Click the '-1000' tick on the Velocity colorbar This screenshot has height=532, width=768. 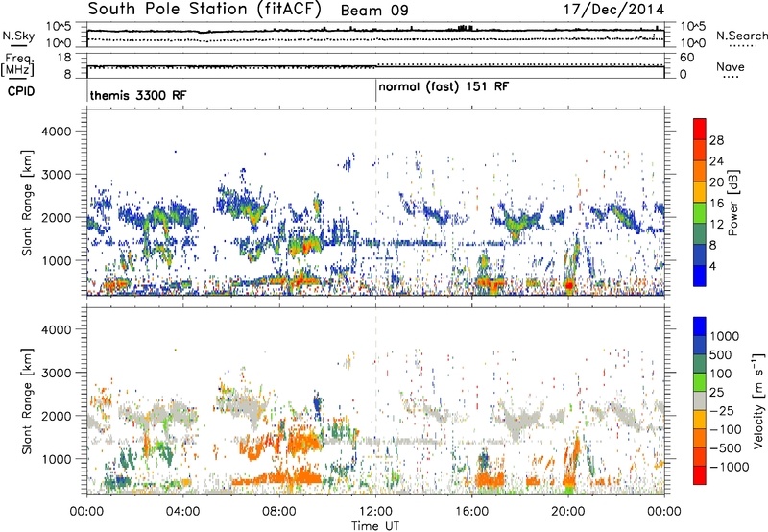click(730, 467)
